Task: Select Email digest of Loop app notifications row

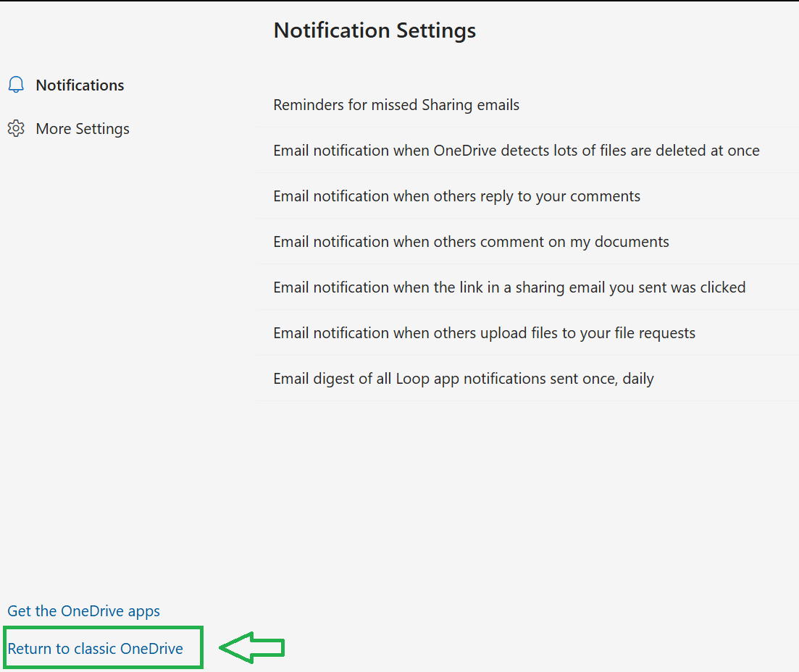Action: point(528,379)
